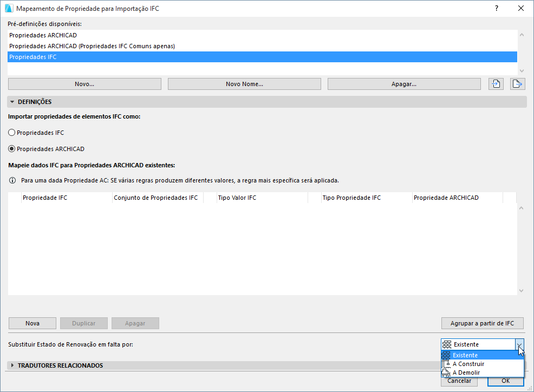
Task: Open renovation status dropdown arrow
Action: point(519,344)
